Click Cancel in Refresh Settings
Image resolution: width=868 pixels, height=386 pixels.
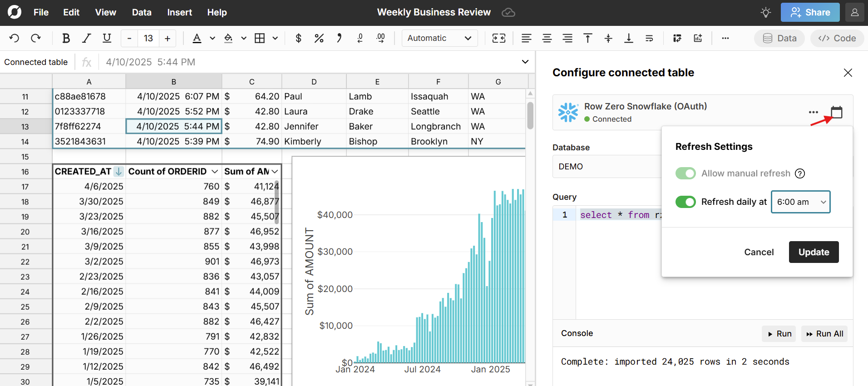coord(759,252)
